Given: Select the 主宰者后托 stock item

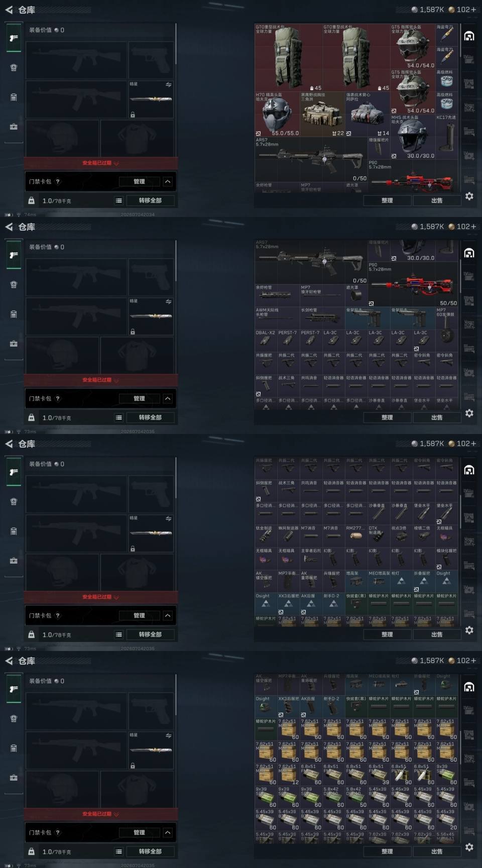Looking at the screenshot, I should coord(311,559).
